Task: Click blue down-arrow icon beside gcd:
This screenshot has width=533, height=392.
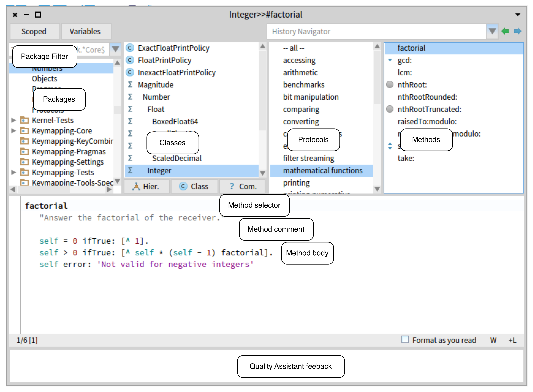Action: tap(390, 60)
